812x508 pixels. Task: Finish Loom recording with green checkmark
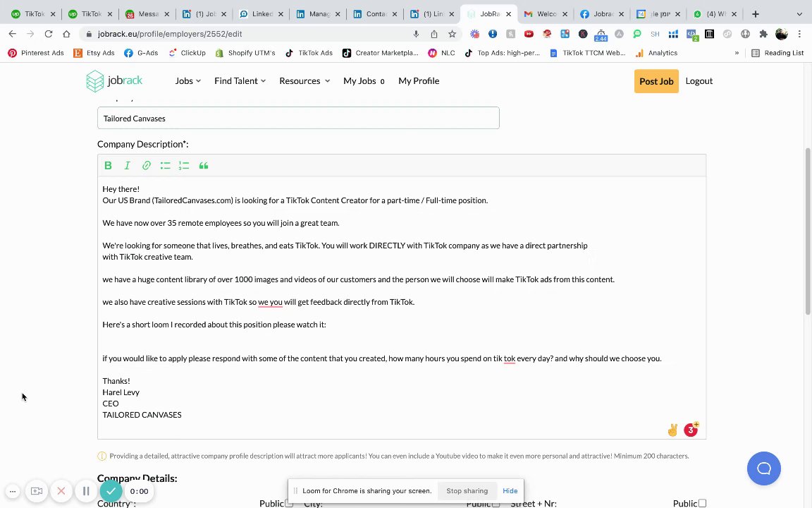pyautogui.click(x=111, y=491)
